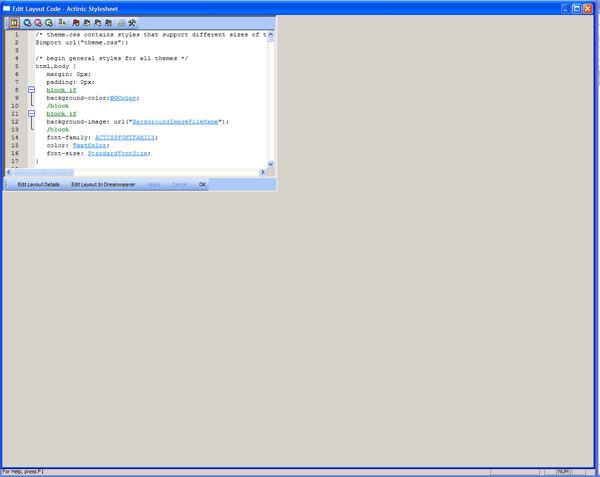Collapse the block if fold on line 11

(31, 114)
